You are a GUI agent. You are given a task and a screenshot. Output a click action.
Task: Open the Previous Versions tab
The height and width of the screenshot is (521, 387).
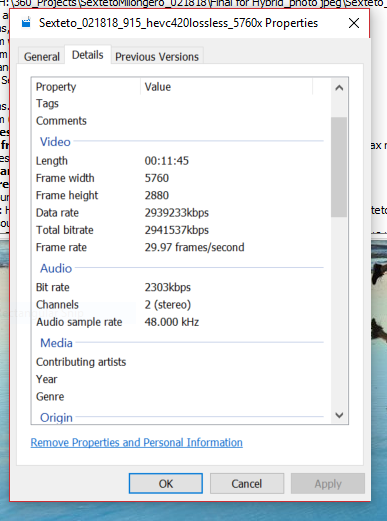pyautogui.click(x=157, y=57)
